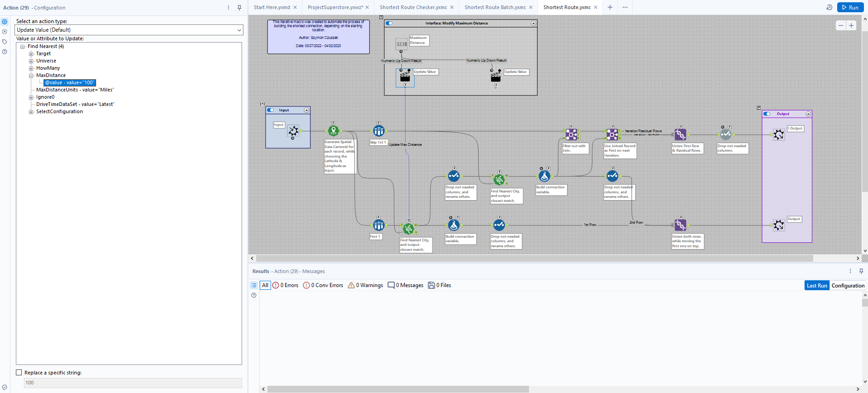
Task: Click the 'Union both rows' tool icon
Action: 680,225
